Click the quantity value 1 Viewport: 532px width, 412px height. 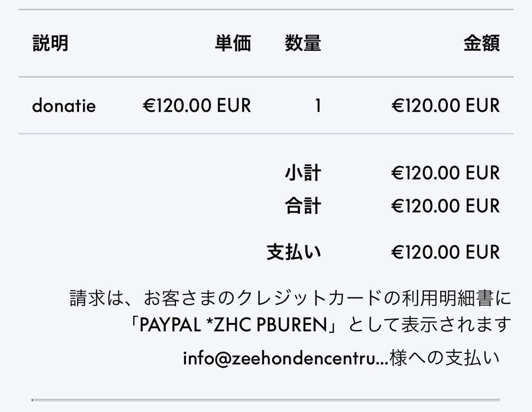point(317,106)
